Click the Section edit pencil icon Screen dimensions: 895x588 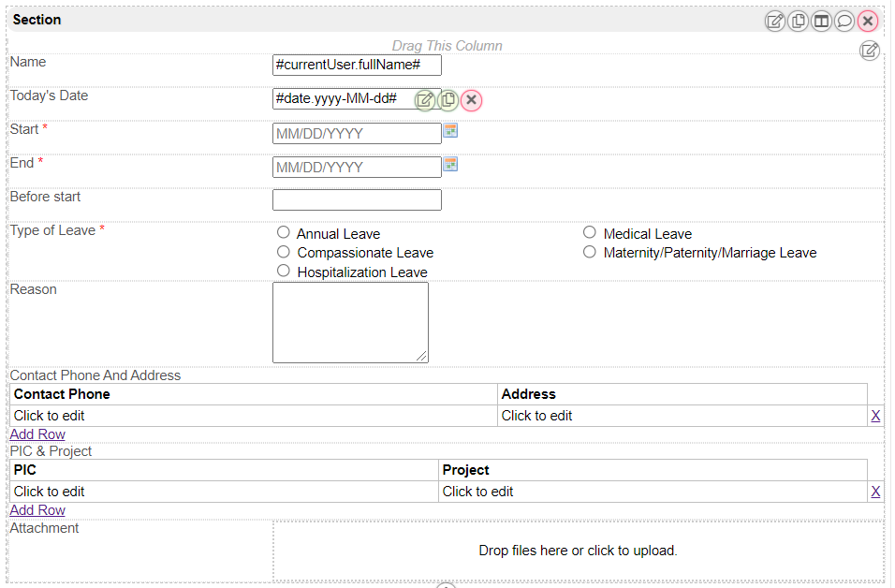point(775,21)
